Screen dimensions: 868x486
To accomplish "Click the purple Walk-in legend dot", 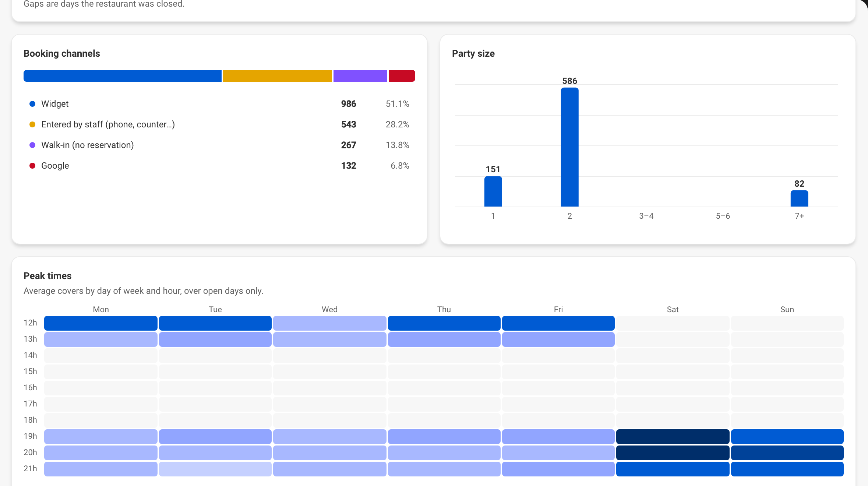I will click(x=32, y=145).
